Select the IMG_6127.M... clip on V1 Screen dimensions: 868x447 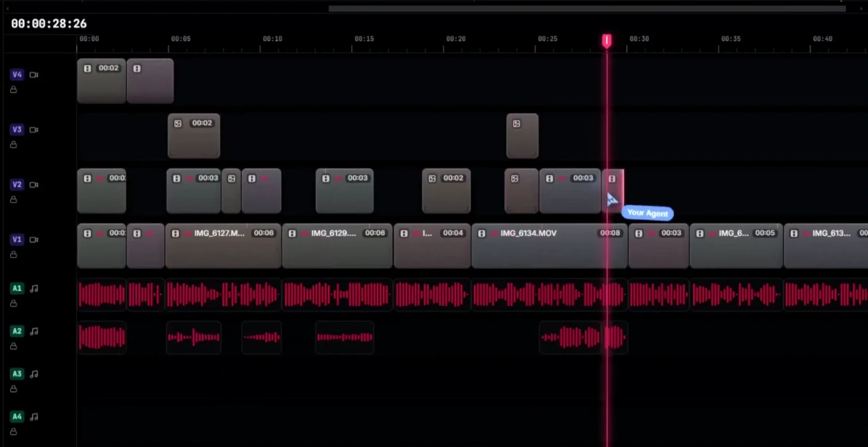coord(223,246)
